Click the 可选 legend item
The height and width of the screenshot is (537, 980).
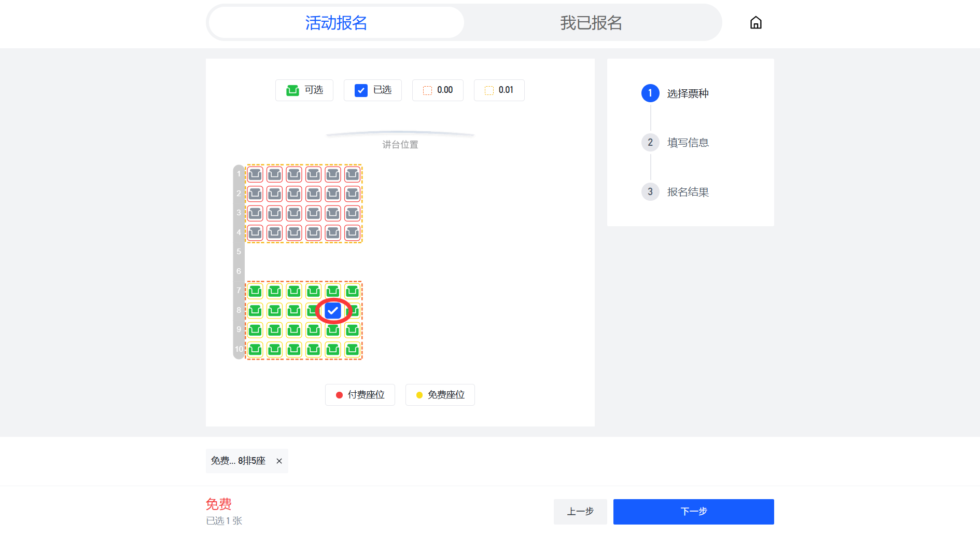tap(304, 90)
